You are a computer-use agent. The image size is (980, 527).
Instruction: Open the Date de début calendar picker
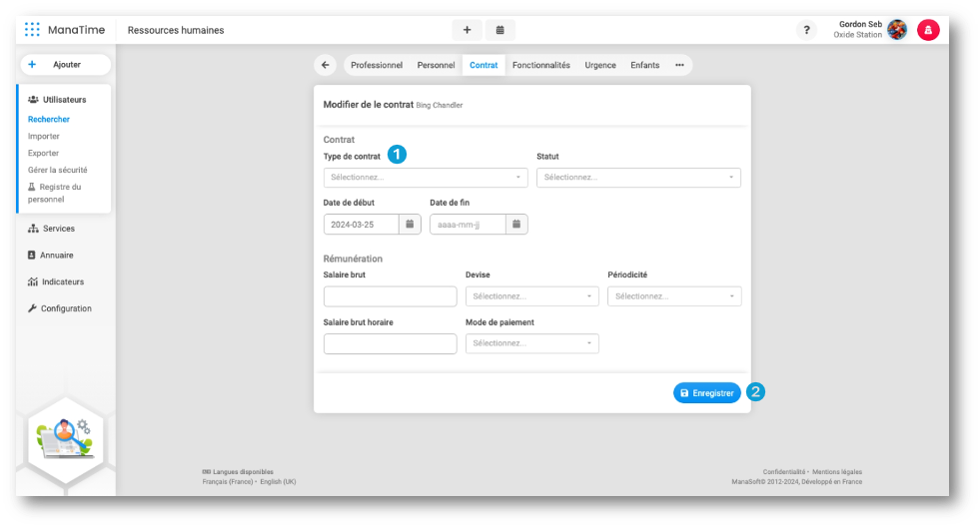tap(410, 225)
